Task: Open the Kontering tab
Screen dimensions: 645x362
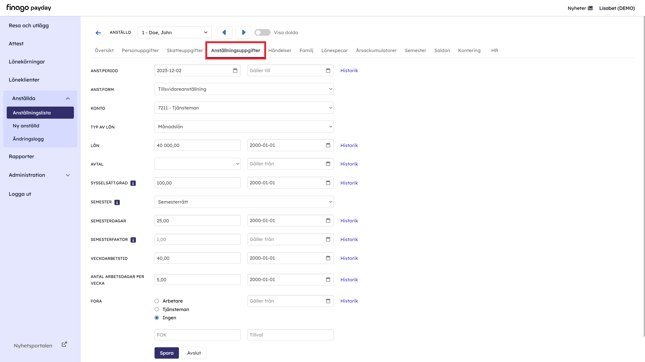Action: 469,51
